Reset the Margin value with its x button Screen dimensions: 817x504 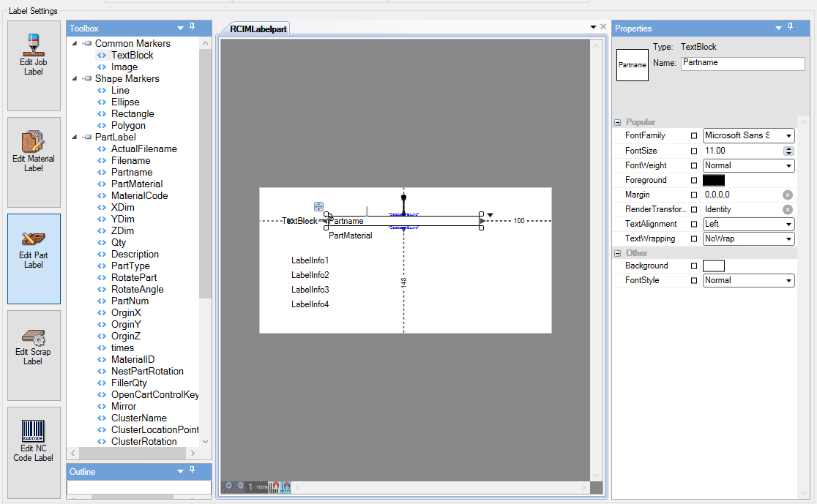coord(788,195)
